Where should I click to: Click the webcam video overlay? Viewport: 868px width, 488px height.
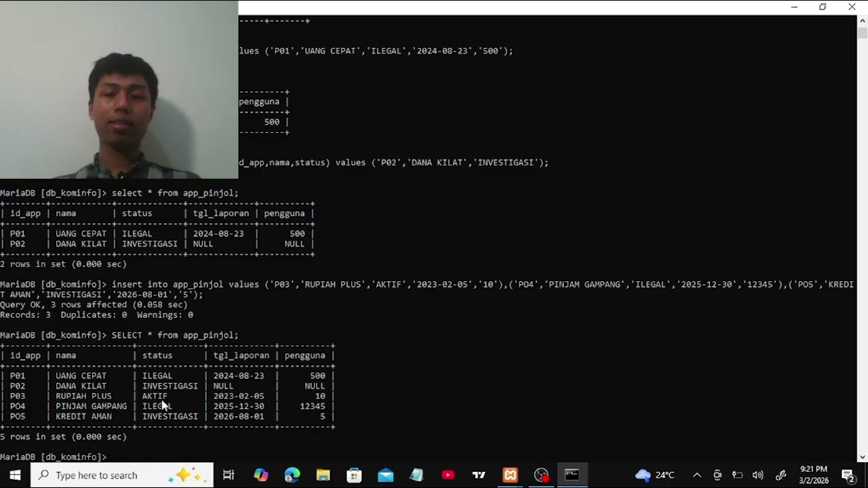coord(119,89)
